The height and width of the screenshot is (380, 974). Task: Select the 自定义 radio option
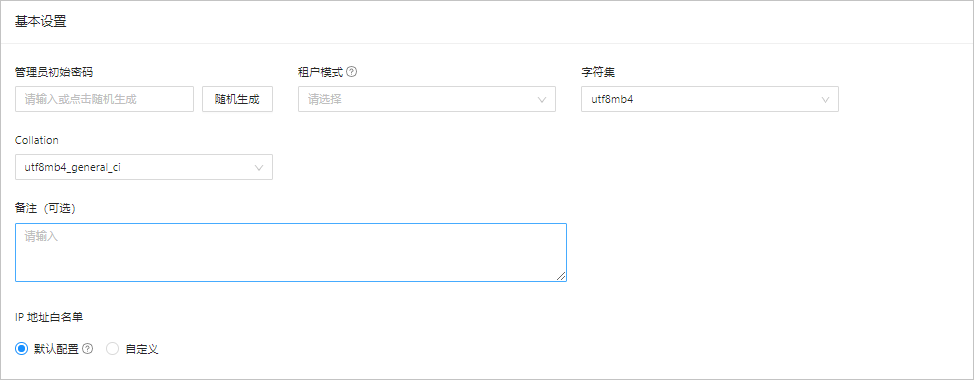tap(112, 349)
